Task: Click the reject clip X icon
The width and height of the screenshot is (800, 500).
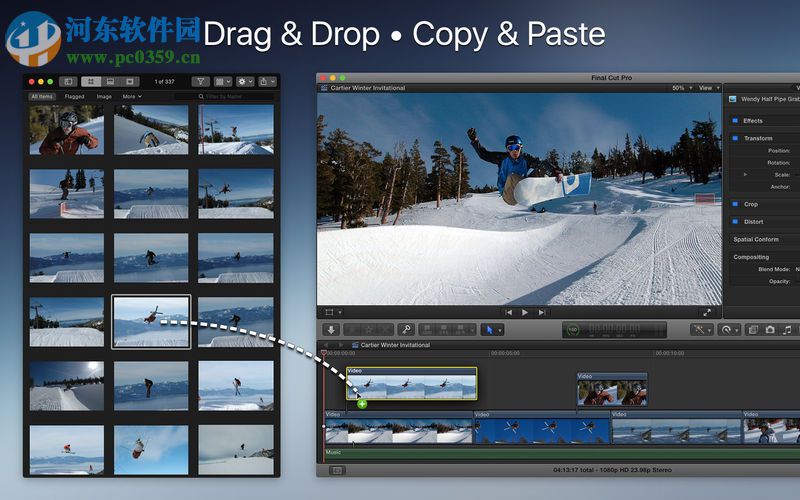Action: 386,330
